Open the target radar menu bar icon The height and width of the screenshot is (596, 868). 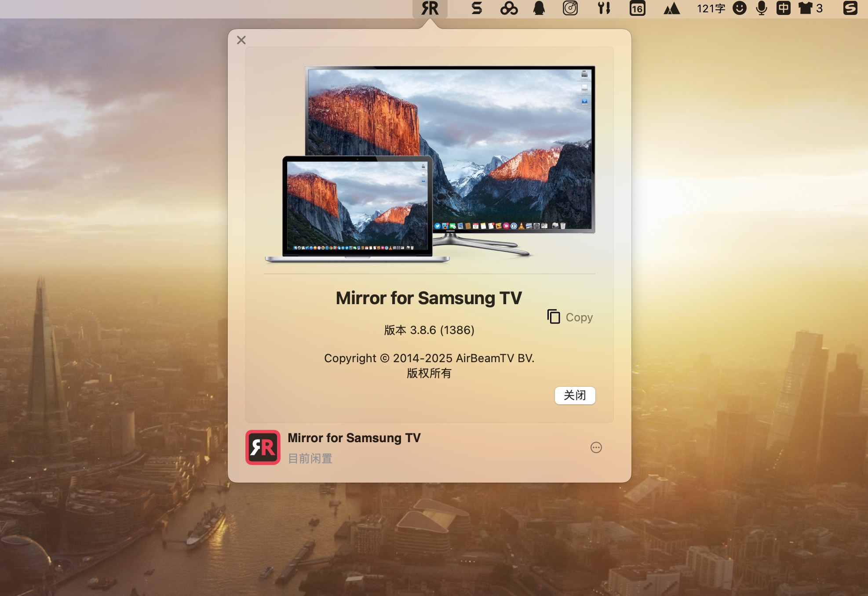570,8
